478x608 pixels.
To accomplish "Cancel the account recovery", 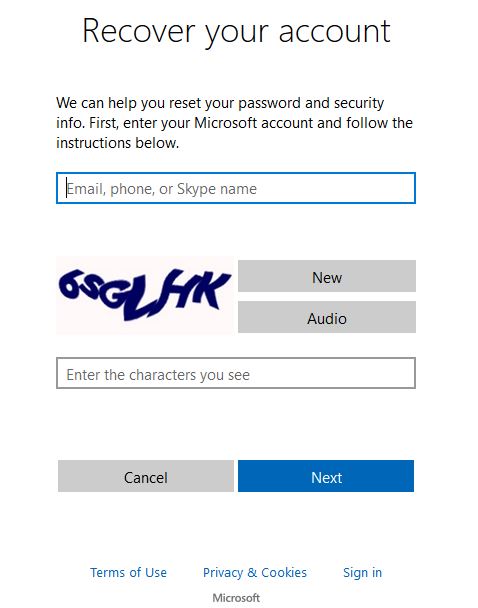I will [146, 476].
